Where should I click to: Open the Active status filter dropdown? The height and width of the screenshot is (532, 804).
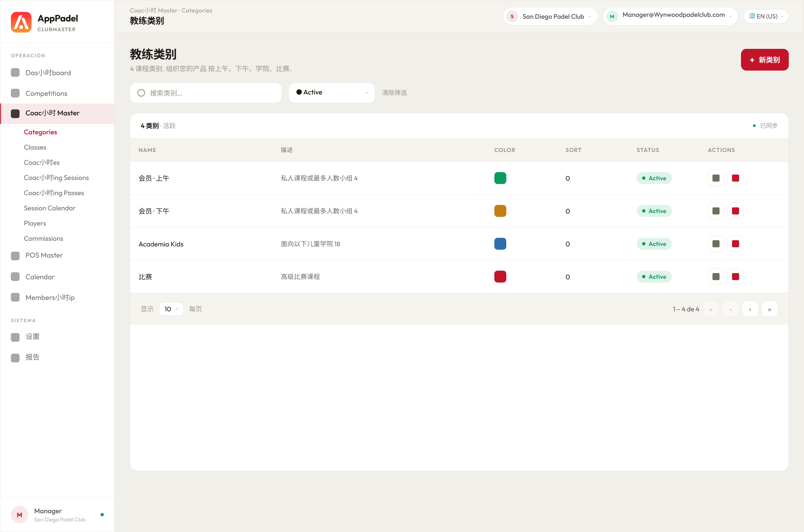point(332,93)
